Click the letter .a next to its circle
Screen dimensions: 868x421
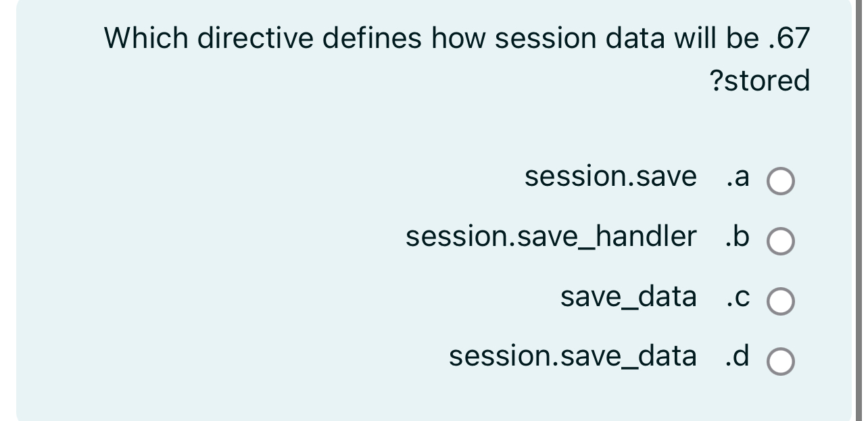click(738, 177)
